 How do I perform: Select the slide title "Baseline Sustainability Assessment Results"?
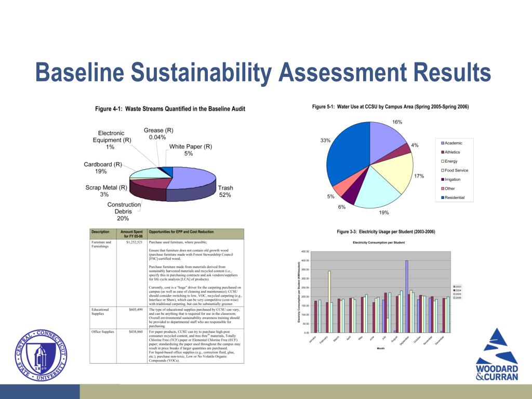(263, 72)
